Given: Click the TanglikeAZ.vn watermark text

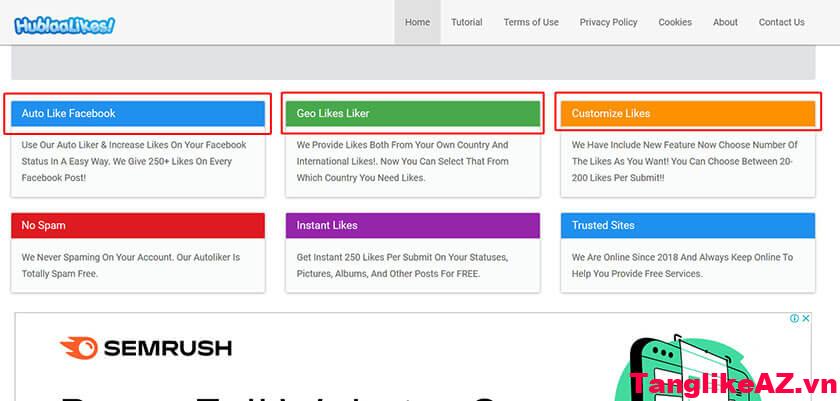Looking at the screenshot, I should pos(734,384).
